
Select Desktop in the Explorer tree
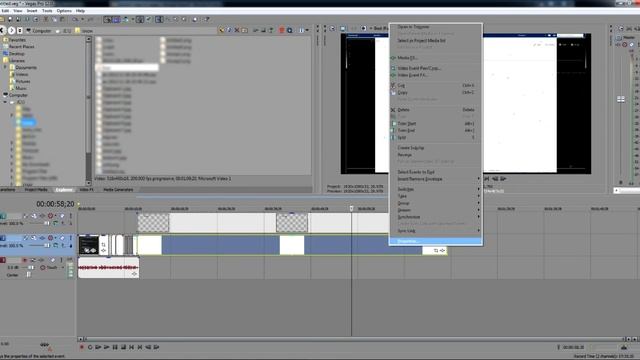pyautogui.click(x=17, y=53)
